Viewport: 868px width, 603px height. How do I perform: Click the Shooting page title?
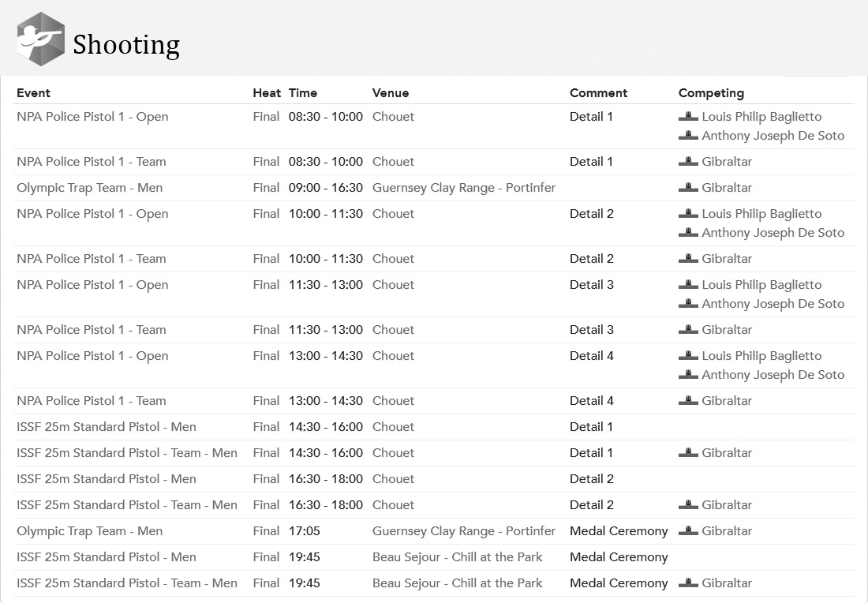tap(126, 45)
